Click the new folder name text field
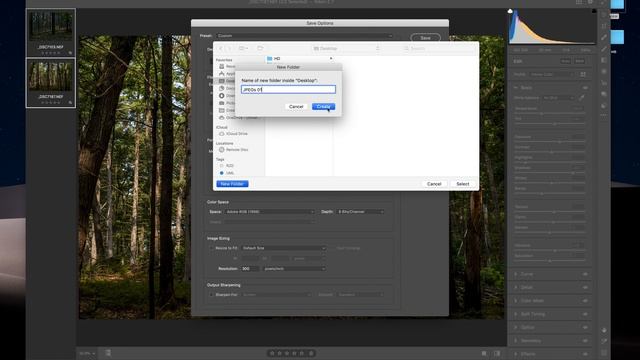 coord(288,89)
